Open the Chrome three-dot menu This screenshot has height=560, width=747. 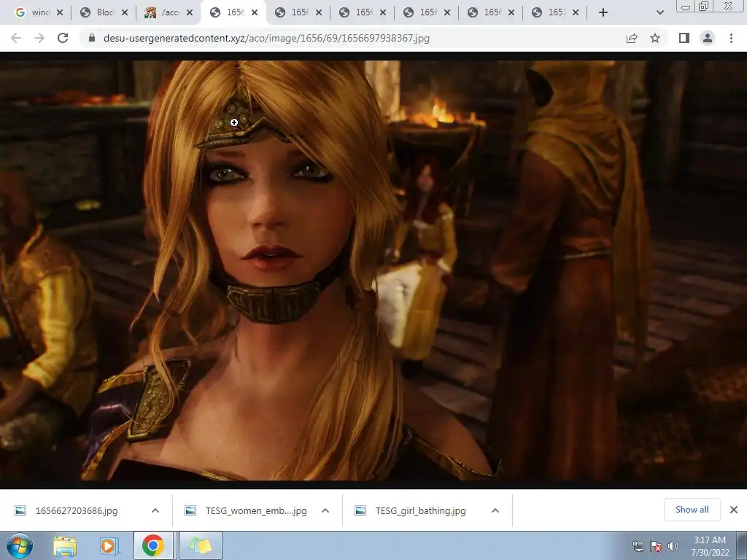point(731,38)
